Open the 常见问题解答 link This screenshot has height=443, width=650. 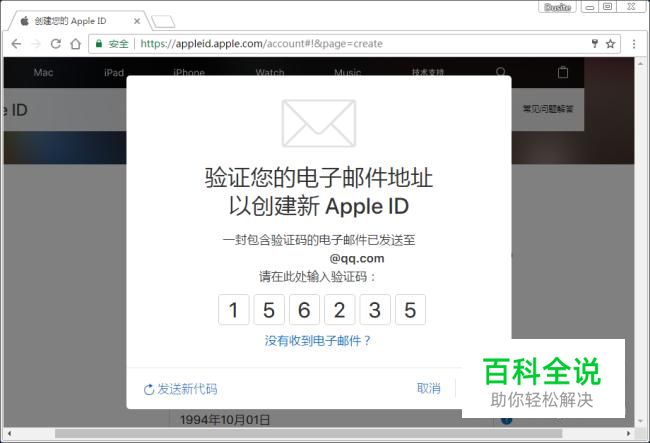click(548, 109)
